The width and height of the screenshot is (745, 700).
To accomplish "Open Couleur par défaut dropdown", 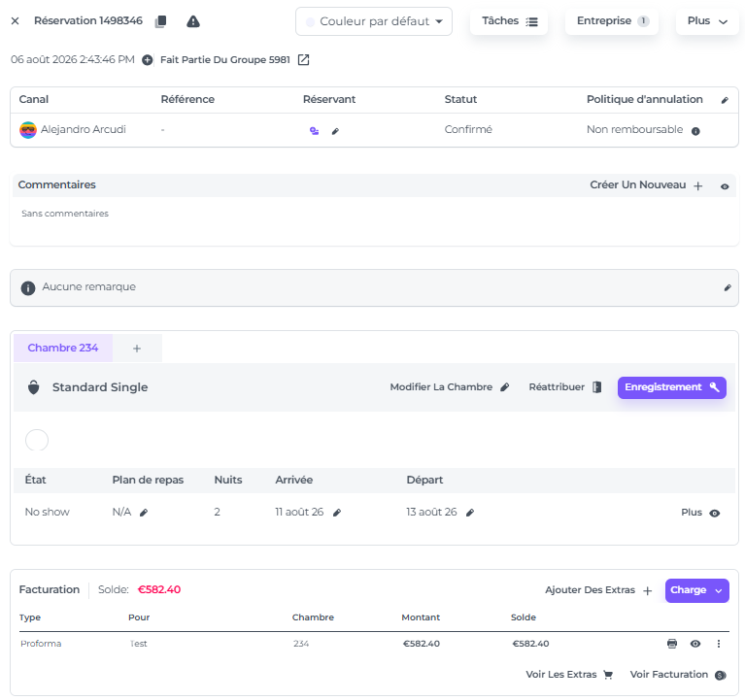I will [374, 21].
